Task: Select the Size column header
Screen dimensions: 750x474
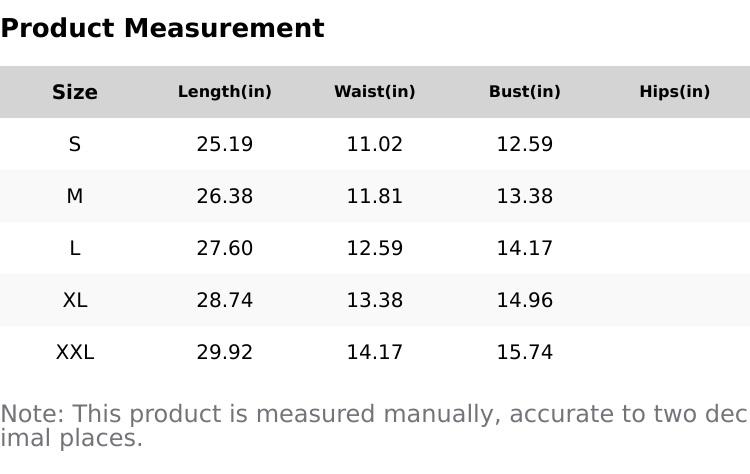Action: coord(75,92)
